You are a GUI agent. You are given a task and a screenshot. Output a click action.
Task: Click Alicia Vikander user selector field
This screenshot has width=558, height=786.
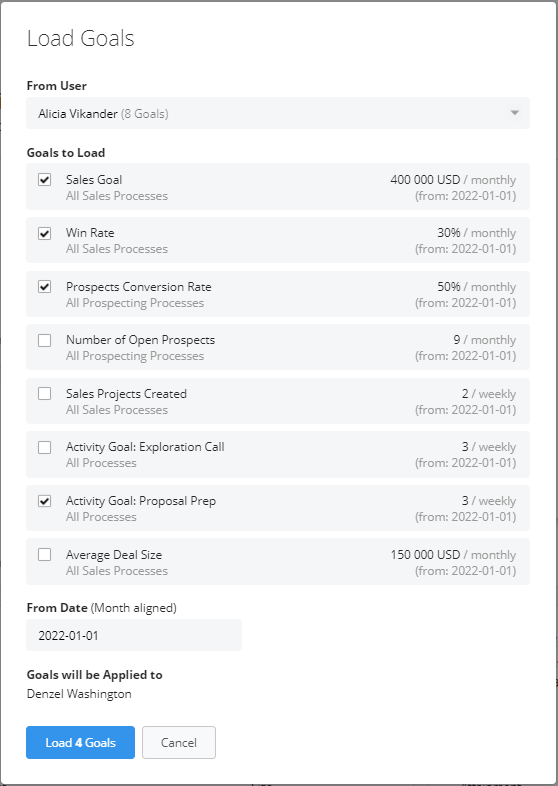click(x=278, y=113)
